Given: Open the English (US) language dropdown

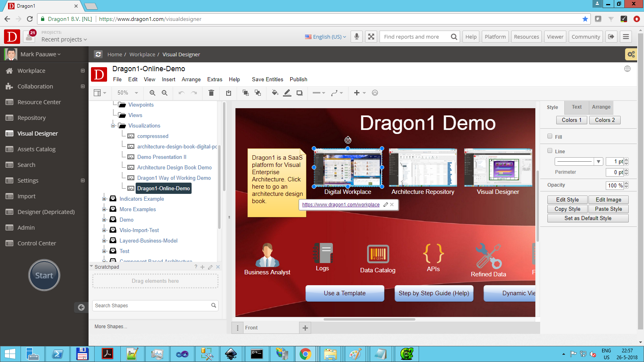Looking at the screenshot, I should (325, 37).
